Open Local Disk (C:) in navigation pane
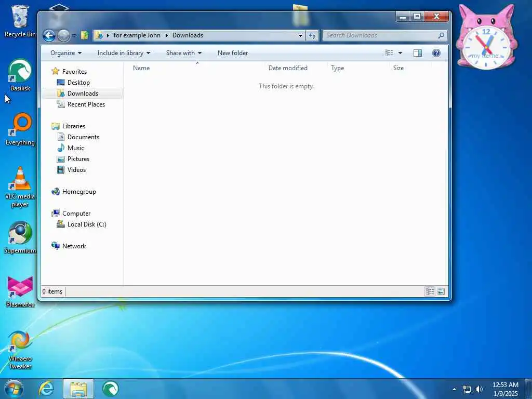532x399 pixels. point(82,224)
